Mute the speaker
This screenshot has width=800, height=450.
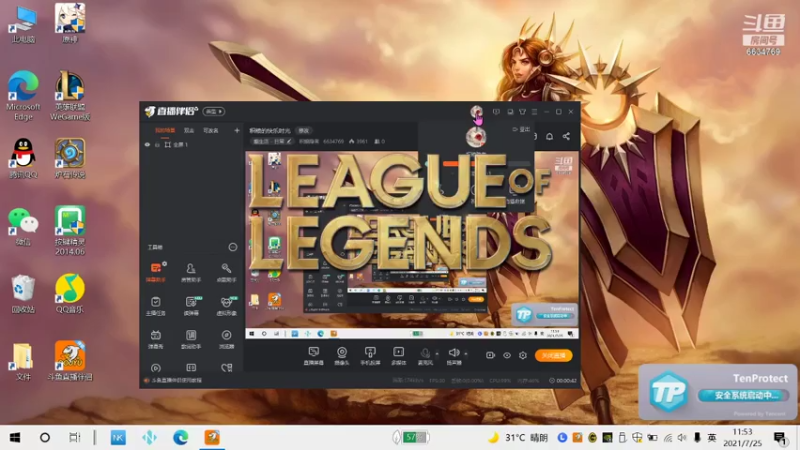click(454, 353)
